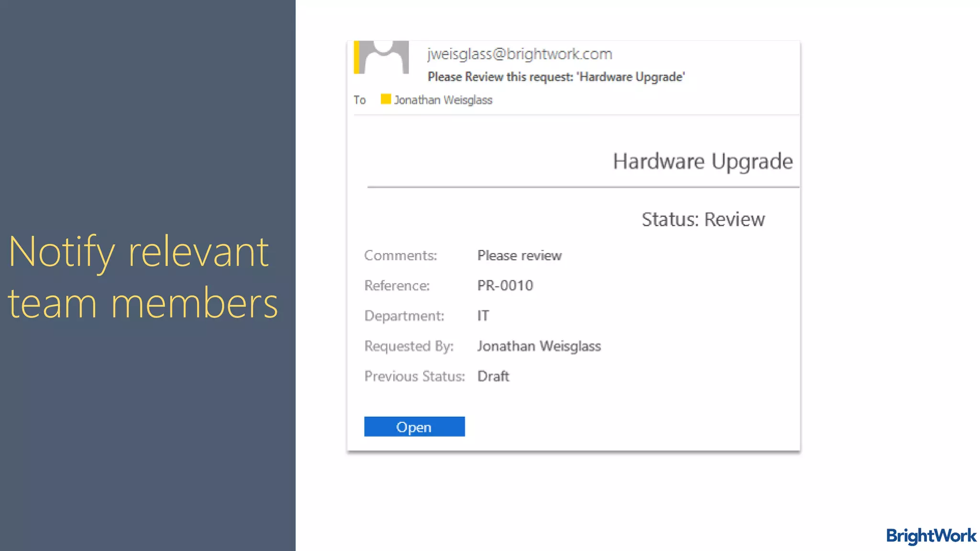Click the yellow presence bar left of avatar
The width and height of the screenshot is (980, 551).
356,57
